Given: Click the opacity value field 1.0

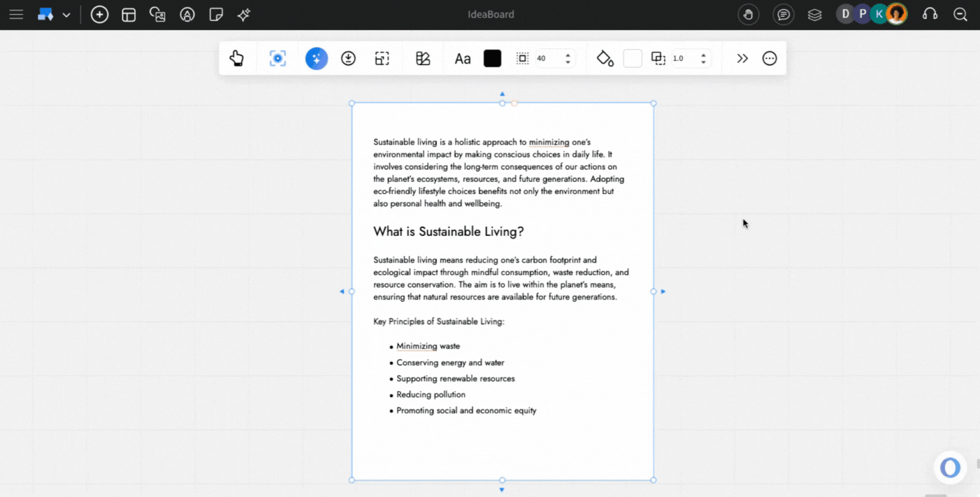Looking at the screenshot, I should click(684, 58).
